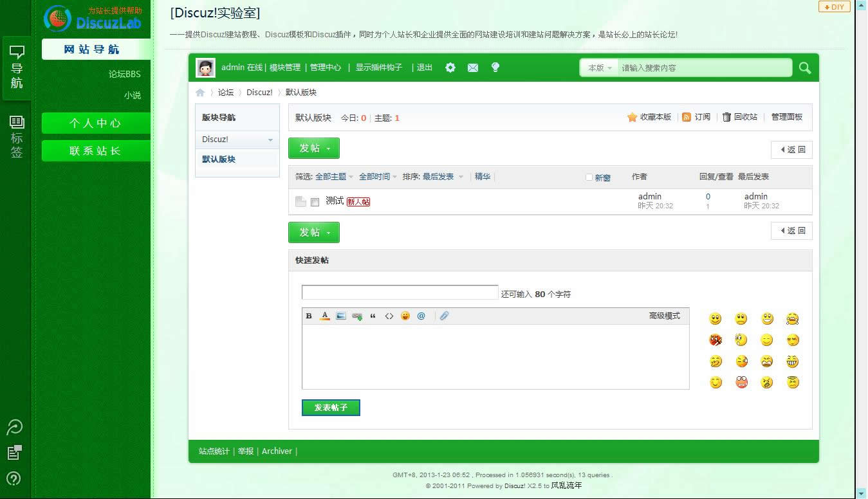The height and width of the screenshot is (499, 868).
Task: Open smiley picker in editor toolbar
Action: click(x=405, y=316)
